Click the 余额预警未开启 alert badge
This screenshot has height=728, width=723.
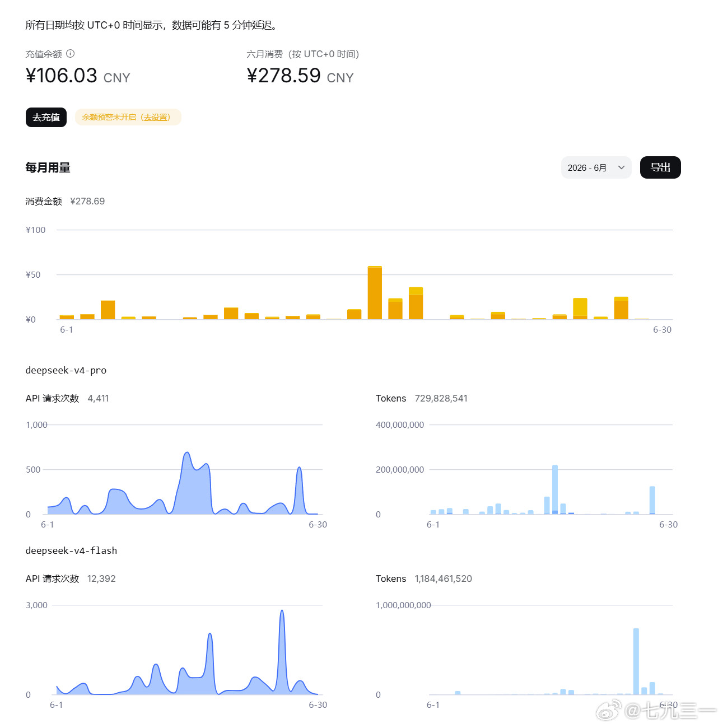(128, 117)
